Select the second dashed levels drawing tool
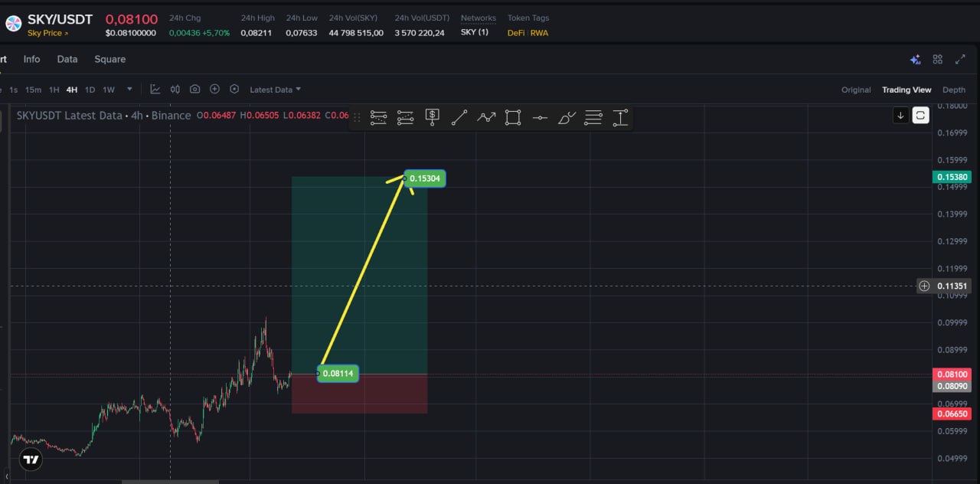Image resolution: width=980 pixels, height=484 pixels. tap(405, 118)
